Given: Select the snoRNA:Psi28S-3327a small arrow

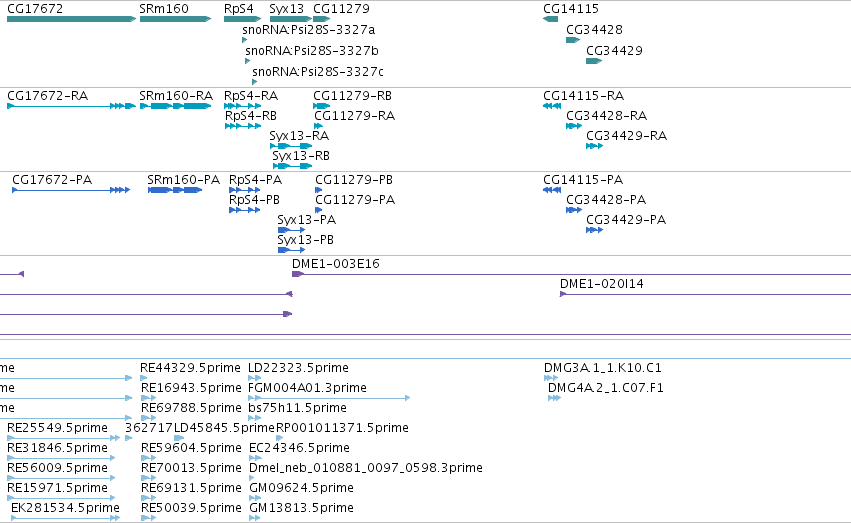Looking at the screenshot, I should coord(245,40).
